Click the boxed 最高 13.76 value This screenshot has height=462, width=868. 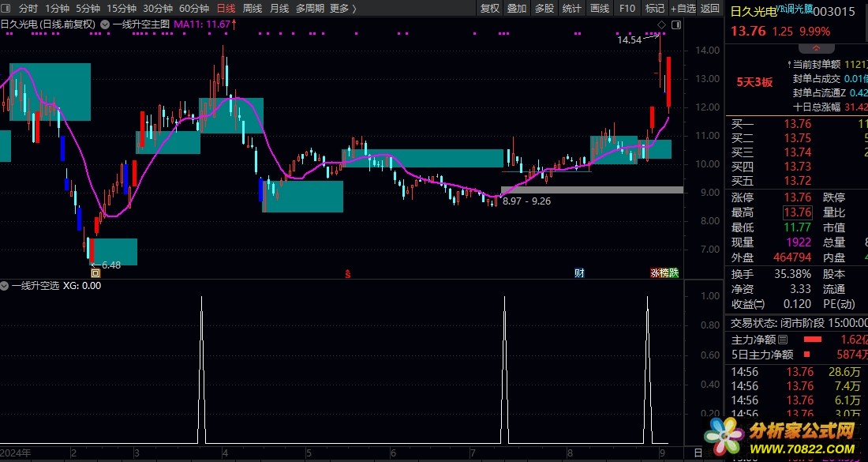798,212
